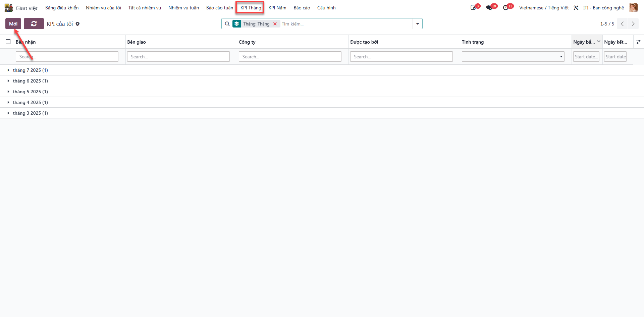Open the ITI - Ban công nghệ company switcher

coord(603,8)
